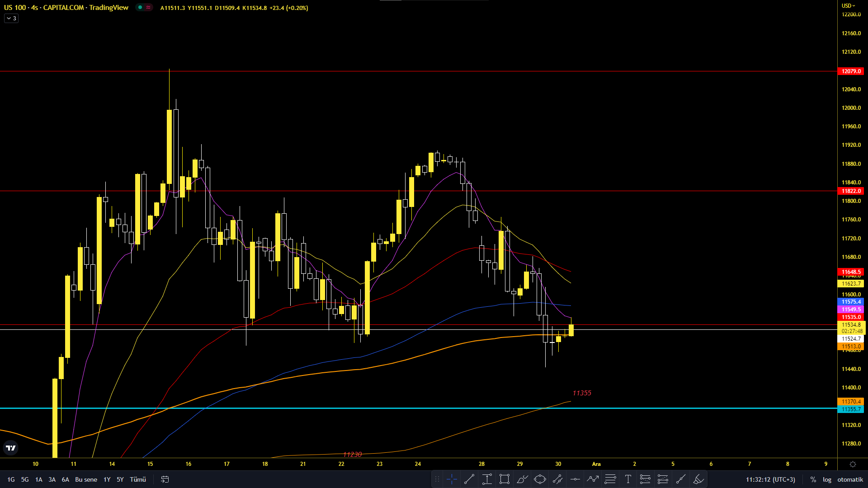Toggle percent scale mode

tap(813, 479)
